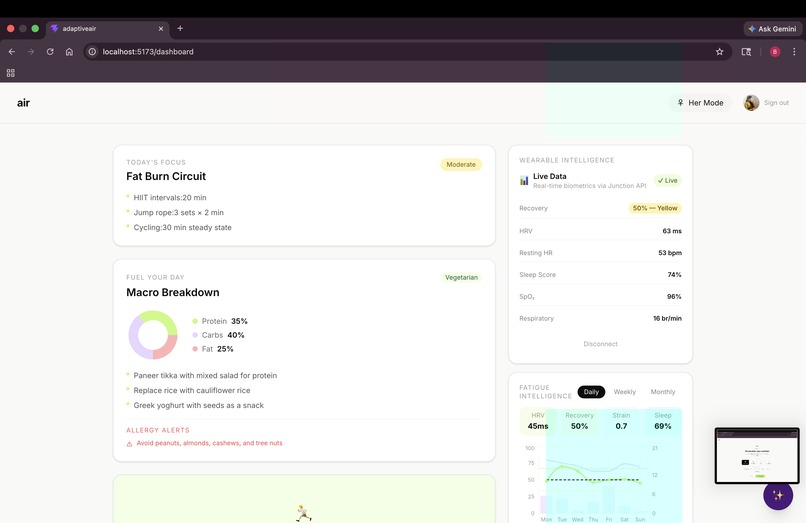Click Paneer tikka with mixed salad item

[x=205, y=375]
